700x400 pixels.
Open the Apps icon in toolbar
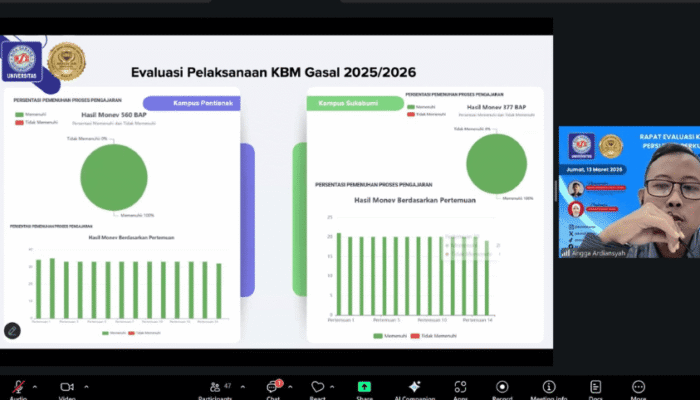click(x=460, y=387)
